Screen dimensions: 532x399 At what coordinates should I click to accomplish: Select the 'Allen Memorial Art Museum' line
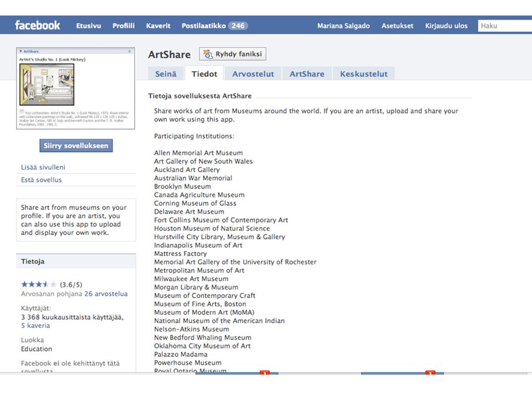coord(198,153)
